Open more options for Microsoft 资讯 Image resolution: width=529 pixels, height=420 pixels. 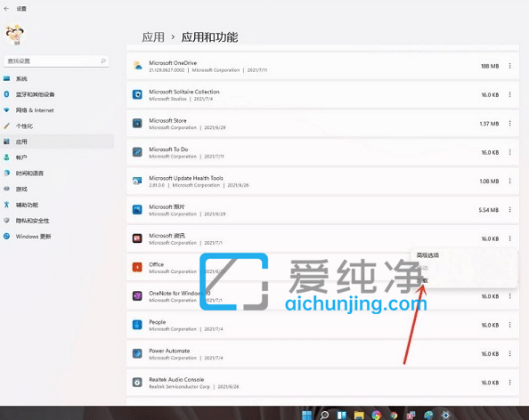click(x=509, y=238)
